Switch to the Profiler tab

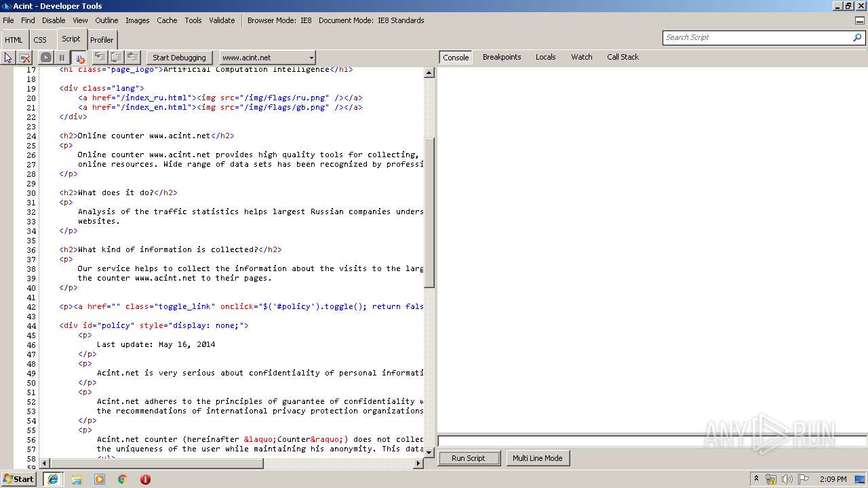pyautogui.click(x=102, y=40)
